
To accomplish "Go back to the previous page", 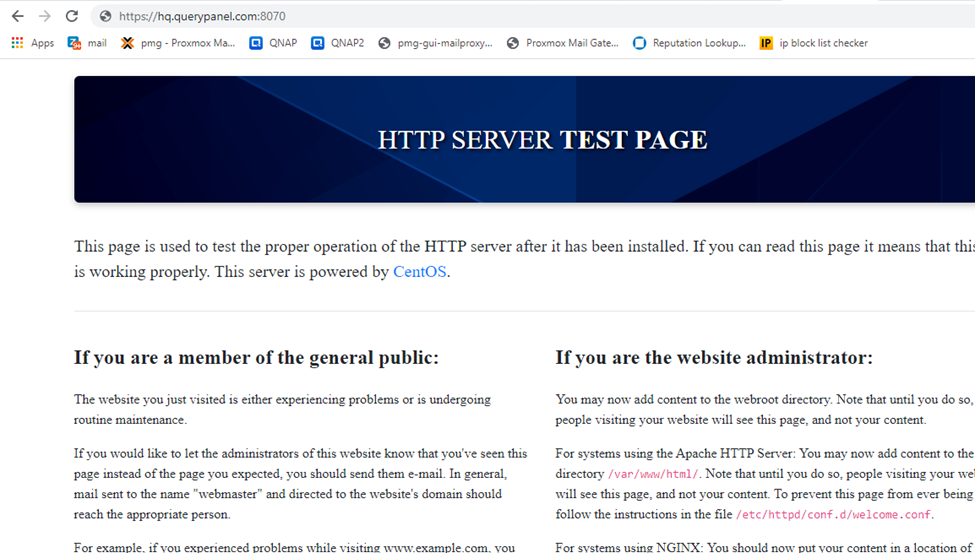I will pos(17,16).
